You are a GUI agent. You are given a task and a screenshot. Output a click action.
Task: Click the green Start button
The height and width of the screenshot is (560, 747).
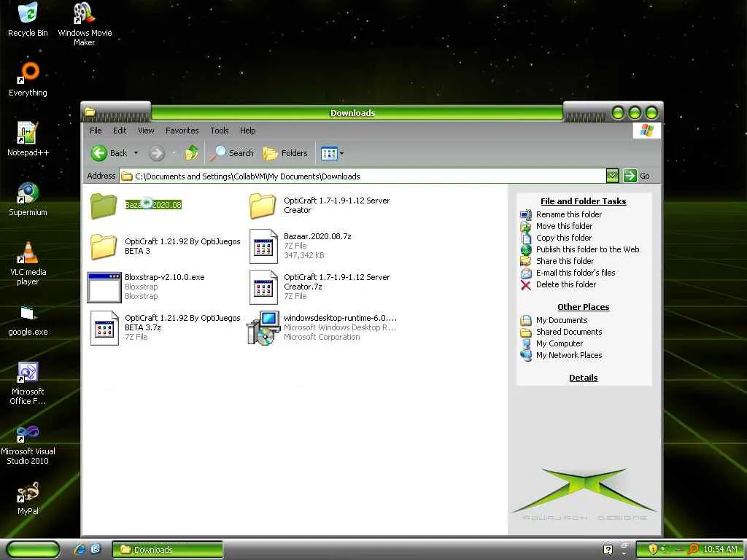33,550
